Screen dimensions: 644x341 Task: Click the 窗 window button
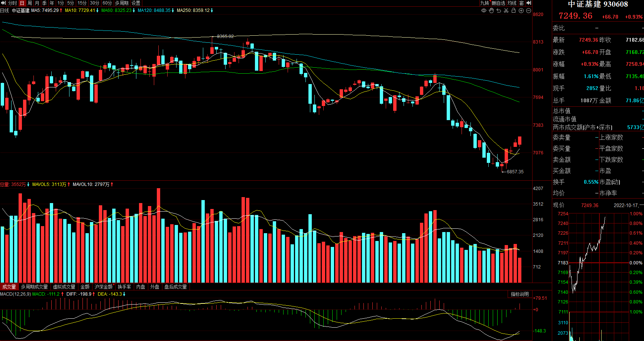tap(521, 3)
